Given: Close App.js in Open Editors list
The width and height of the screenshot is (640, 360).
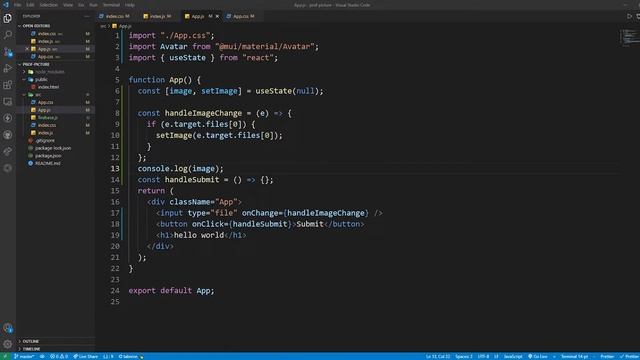Looking at the screenshot, I should click(x=27, y=49).
